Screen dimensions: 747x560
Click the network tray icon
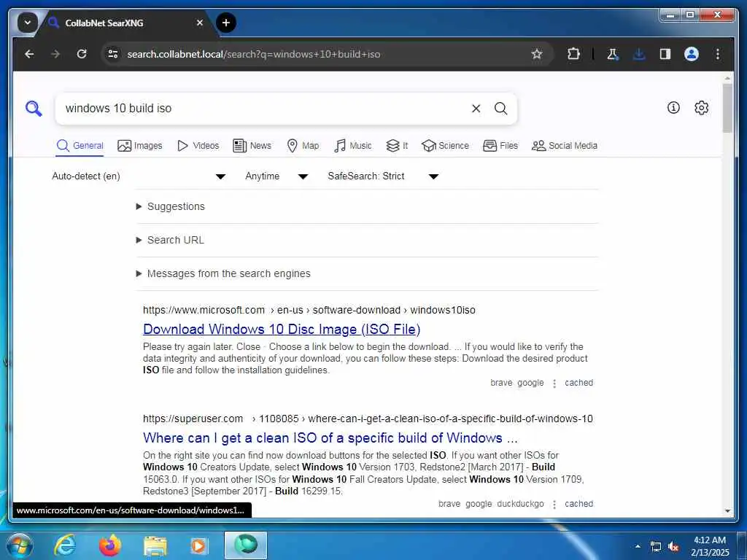pyautogui.click(x=656, y=547)
